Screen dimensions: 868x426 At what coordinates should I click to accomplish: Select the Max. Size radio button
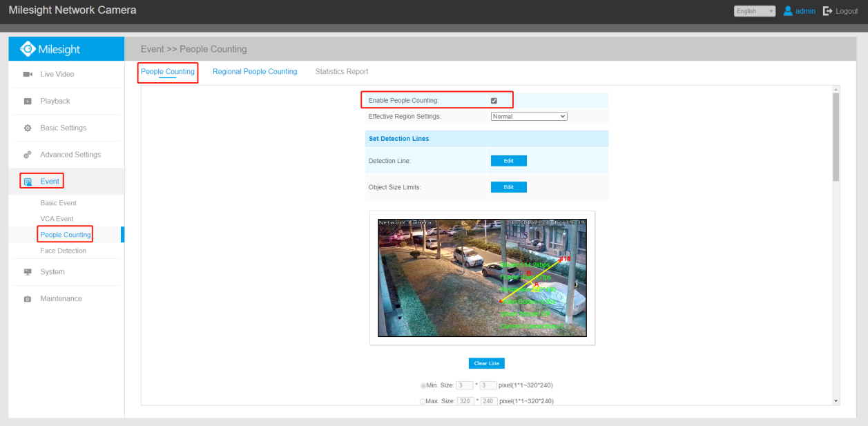[x=423, y=401]
